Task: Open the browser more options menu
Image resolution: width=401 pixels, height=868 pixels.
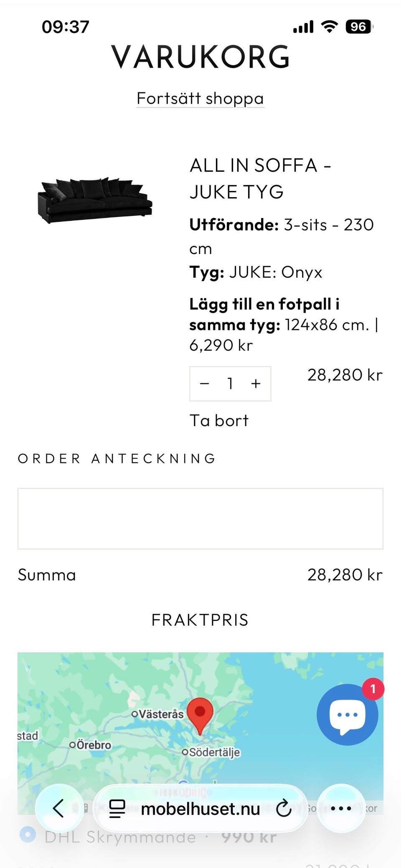Action: click(x=341, y=808)
